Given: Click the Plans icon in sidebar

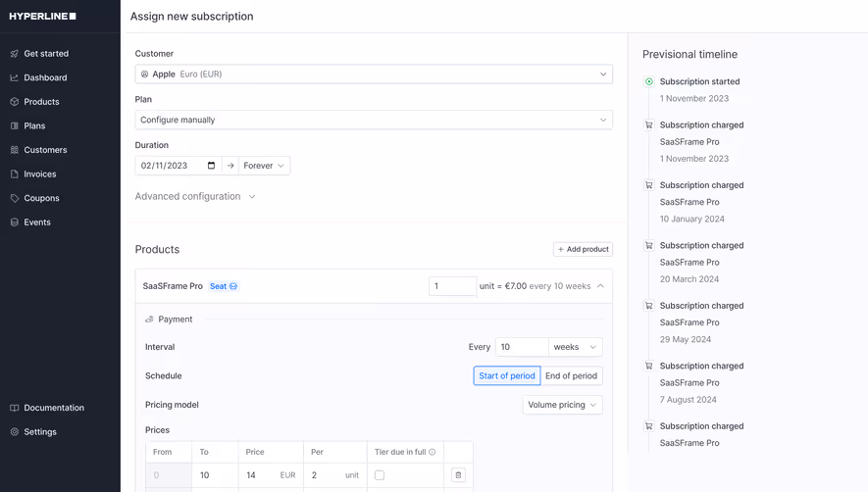Looking at the screenshot, I should tap(15, 126).
